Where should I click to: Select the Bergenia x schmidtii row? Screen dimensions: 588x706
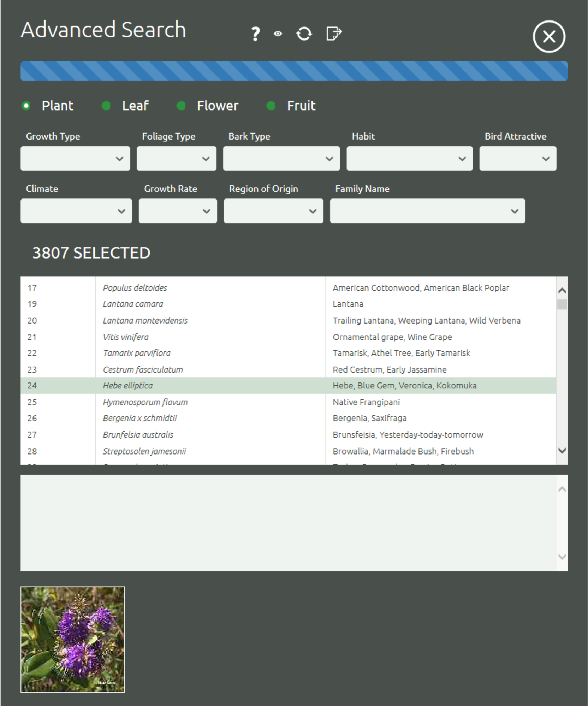tap(288, 418)
